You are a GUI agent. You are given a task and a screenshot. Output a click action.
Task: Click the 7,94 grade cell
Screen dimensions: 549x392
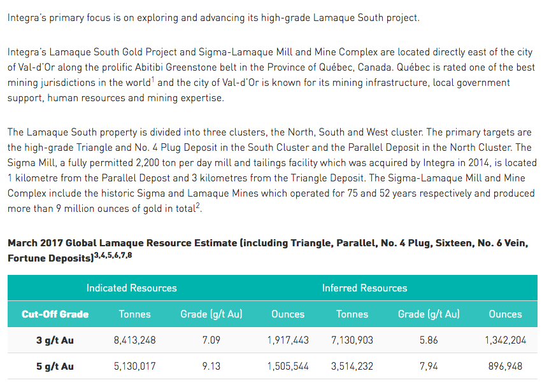point(429,367)
